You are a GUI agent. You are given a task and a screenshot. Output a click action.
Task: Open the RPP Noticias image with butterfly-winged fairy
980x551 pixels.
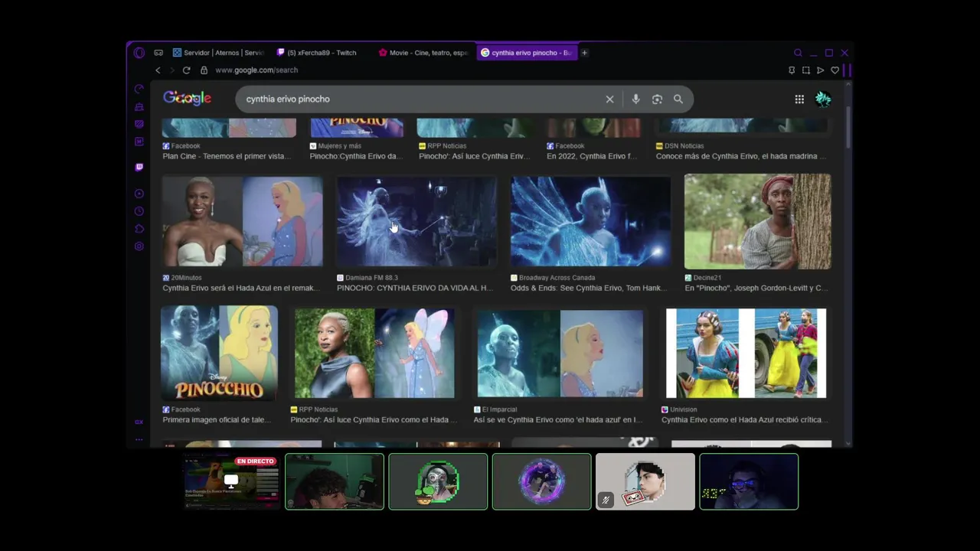pos(374,353)
